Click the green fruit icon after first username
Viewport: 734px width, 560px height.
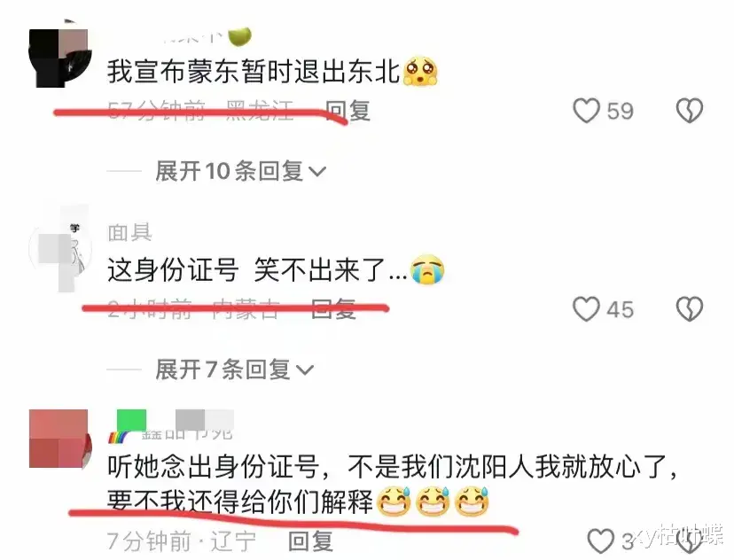[x=239, y=36]
